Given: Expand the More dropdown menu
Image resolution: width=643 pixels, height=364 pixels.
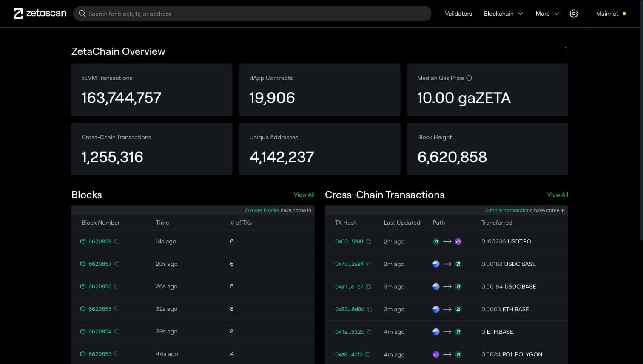Looking at the screenshot, I should pyautogui.click(x=547, y=14).
